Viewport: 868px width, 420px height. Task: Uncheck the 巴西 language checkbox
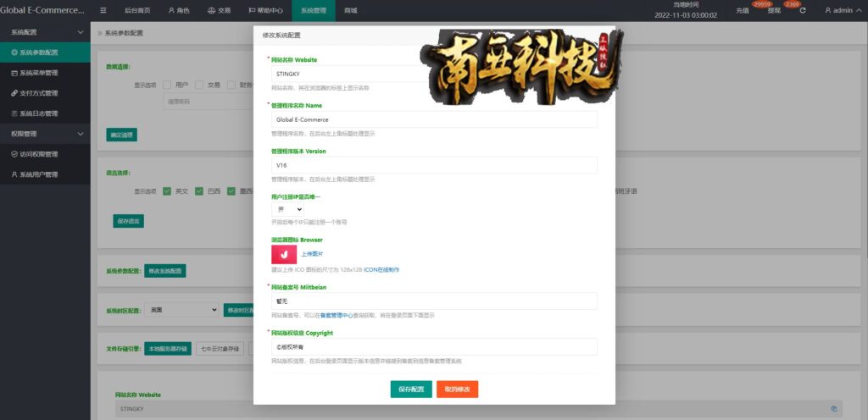pyautogui.click(x=198, y=191)
